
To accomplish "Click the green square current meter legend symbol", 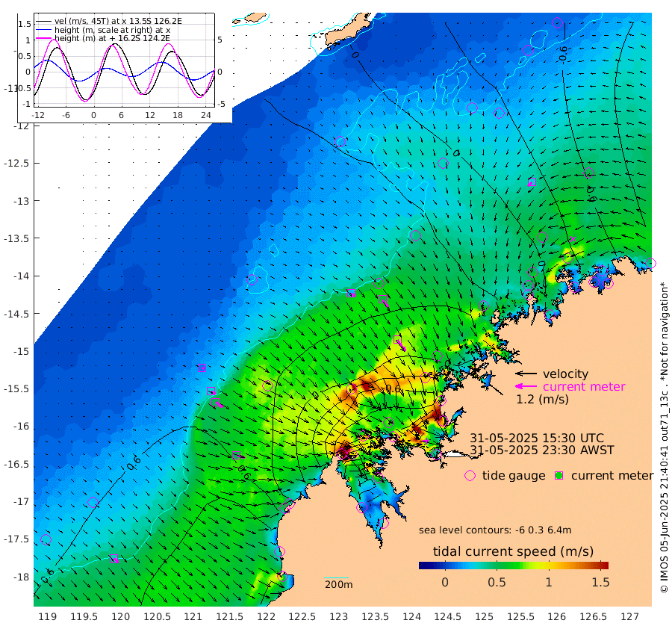I will click(559, 476).
